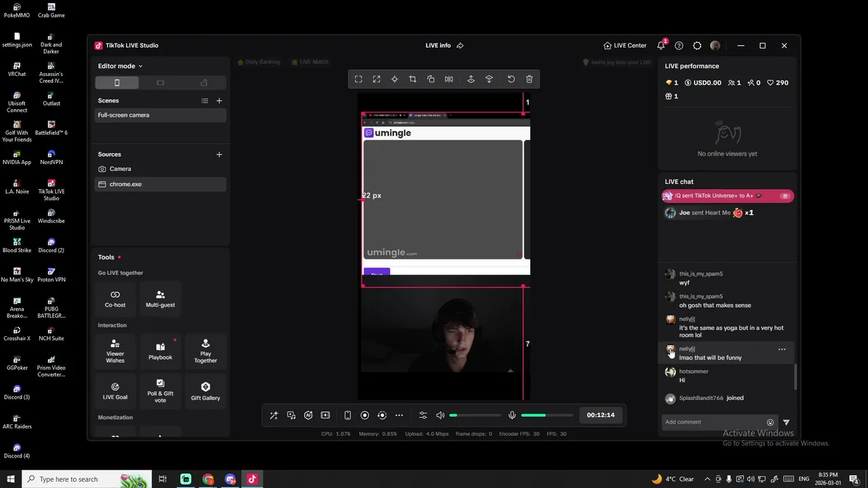Click the record button in bottom bar
This screenshot has height=488, width=868.
pos(365,415)
